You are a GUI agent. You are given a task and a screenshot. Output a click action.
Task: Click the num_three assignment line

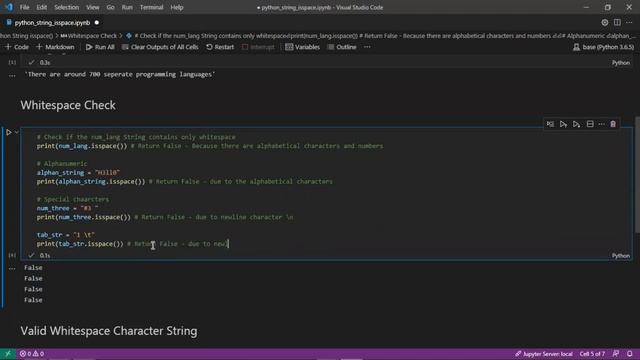(x=67, y=209)
